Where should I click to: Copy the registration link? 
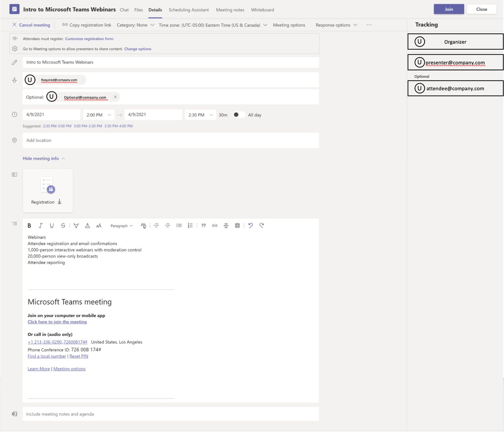coord(87,25)
